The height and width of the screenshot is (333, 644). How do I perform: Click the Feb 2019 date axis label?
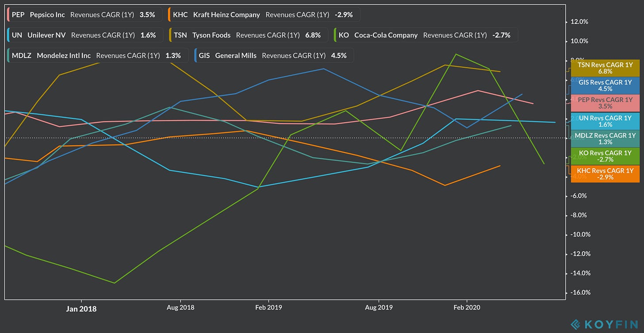pos(268,307)
